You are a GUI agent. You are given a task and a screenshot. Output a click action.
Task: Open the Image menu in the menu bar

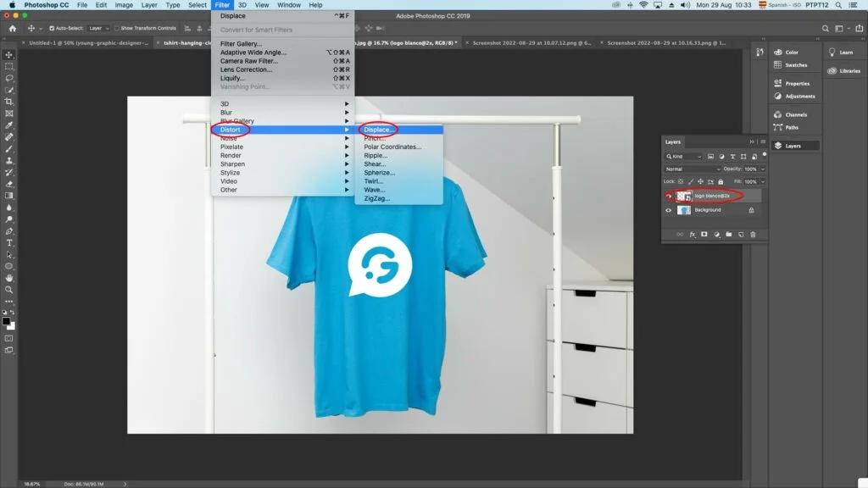[x=124, y=5]
